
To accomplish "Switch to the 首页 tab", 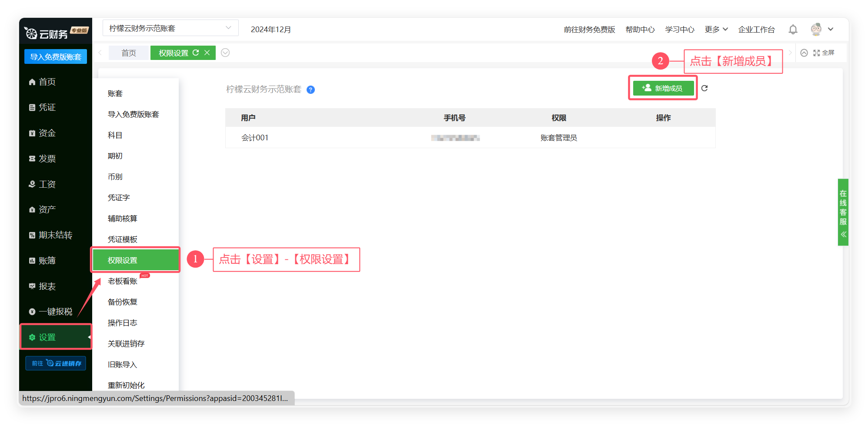I will (x=129, y=53).
